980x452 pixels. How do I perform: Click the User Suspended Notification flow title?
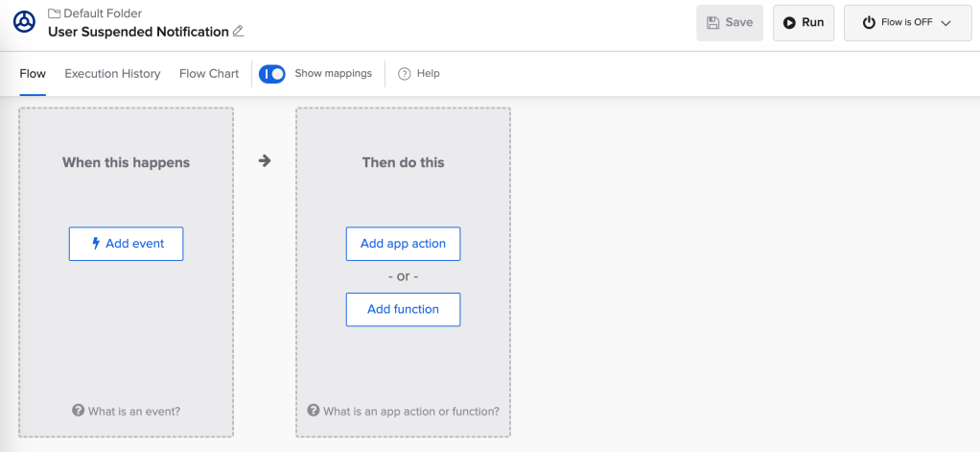click(x=138, y=31)
